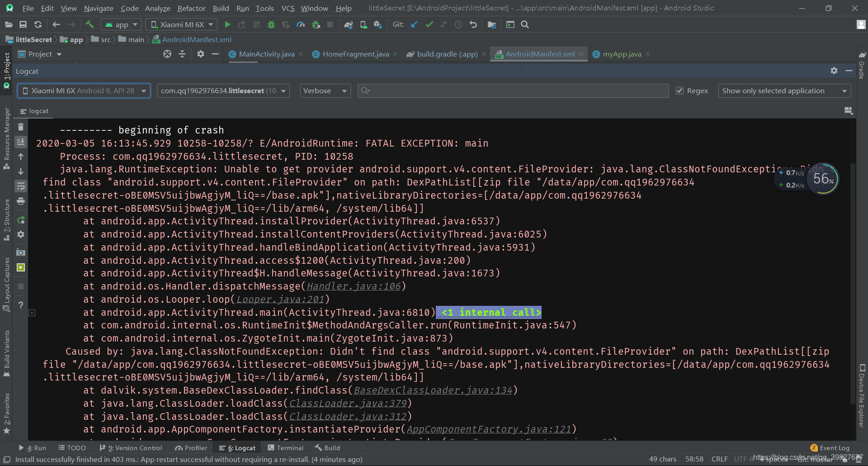868x466 pixels.
Task: Click the Handler.java:106 stack trace link
Action: pyautogui.click(x=354, y=286)
